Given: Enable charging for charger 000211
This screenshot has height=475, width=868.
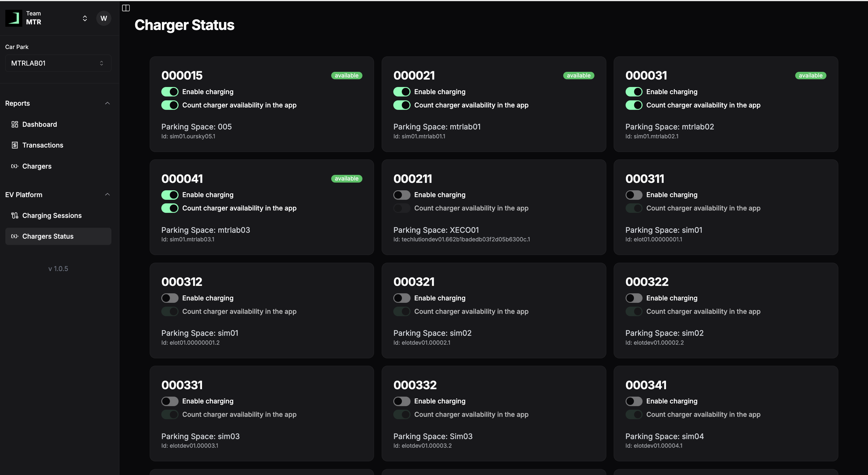Looking at the screenshot, I should (402, 195).
